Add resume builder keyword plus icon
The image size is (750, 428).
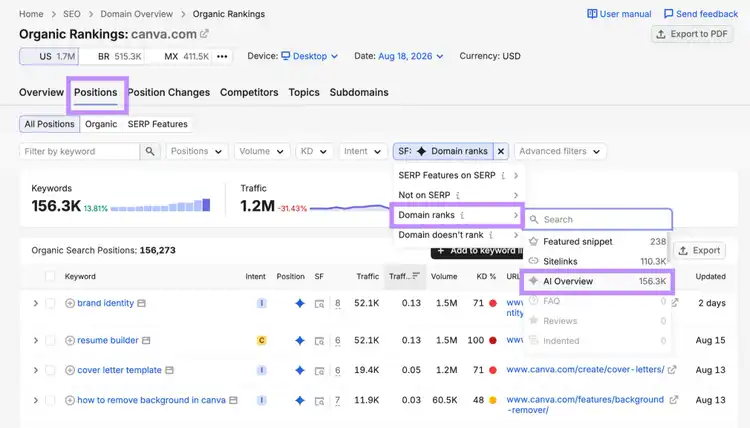point(70,340)
